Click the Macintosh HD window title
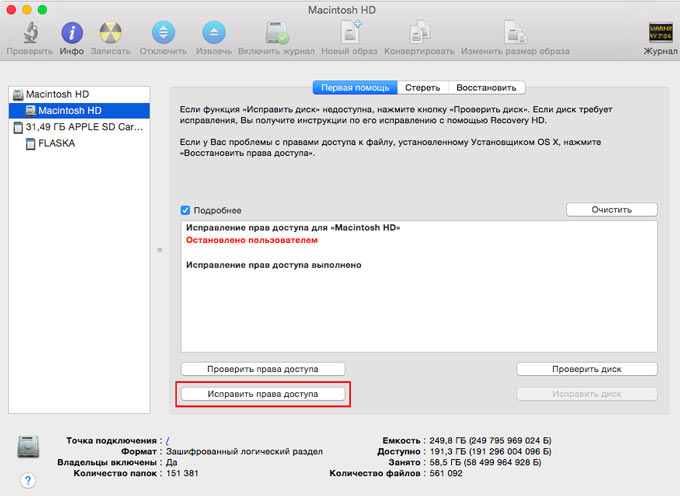This screenshot has height=496, width=680. [x=342, y=10]
